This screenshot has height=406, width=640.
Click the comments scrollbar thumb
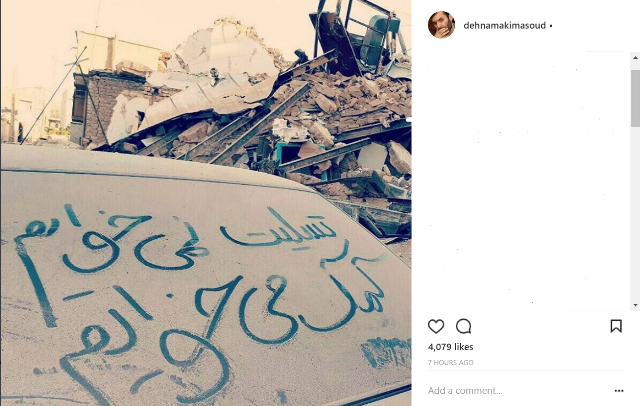pos(635,98)
